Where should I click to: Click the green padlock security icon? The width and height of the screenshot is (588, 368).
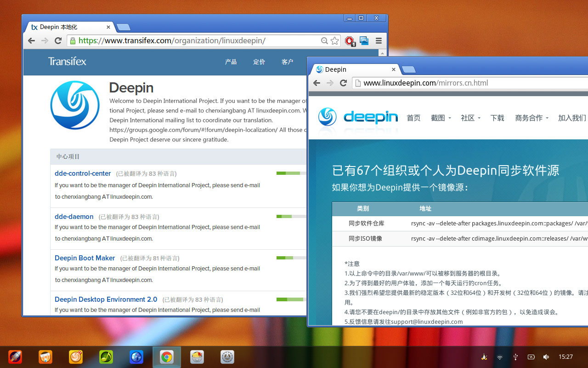[x=72, y=40]
